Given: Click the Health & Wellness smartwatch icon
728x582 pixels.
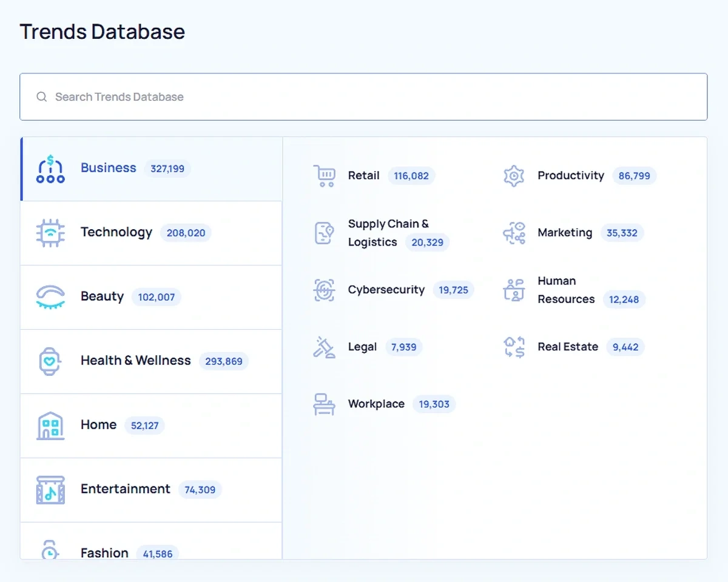Looking at the screenshot, I should point(50,361).
